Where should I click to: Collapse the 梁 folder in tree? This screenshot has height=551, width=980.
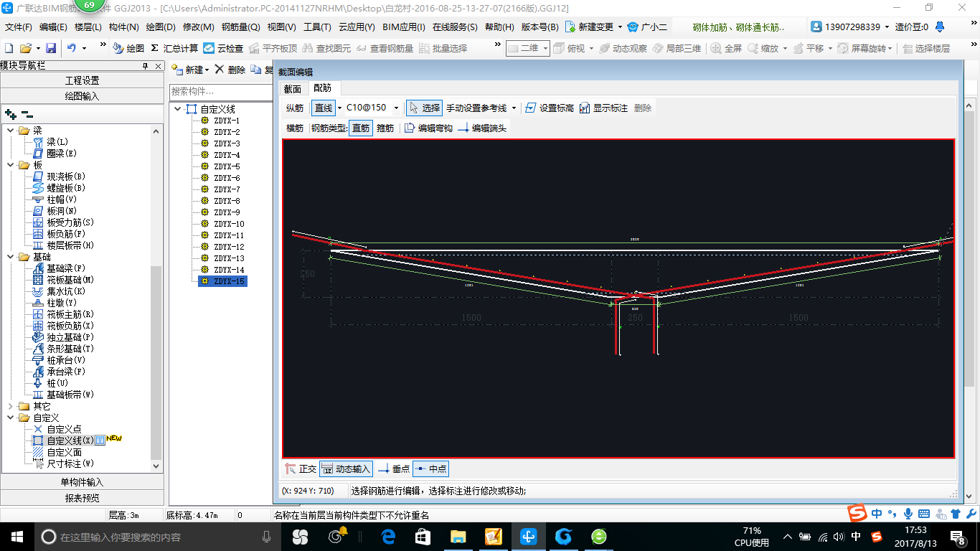click(11, 131)
